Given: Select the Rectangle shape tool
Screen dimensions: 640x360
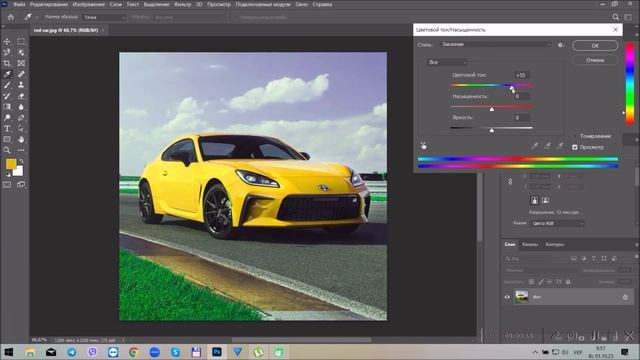Looking at the screenshot, I should [7, 140].
